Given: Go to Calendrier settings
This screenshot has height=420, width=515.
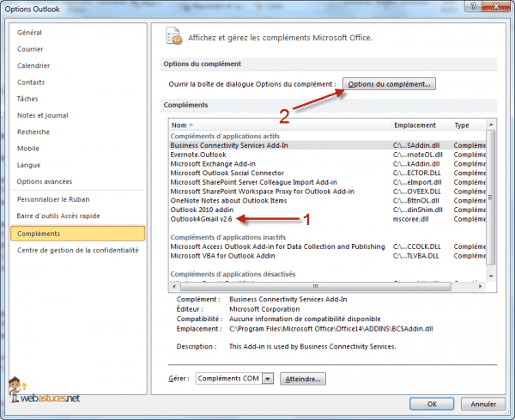Looking at the screenshot, I should [x=33, y=65].
